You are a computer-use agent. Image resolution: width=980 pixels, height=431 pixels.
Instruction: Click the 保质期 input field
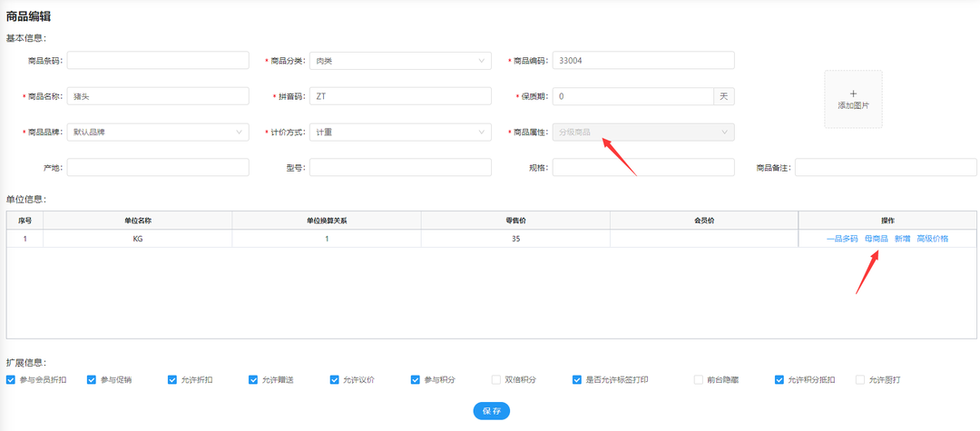click(x=633, y=96)
